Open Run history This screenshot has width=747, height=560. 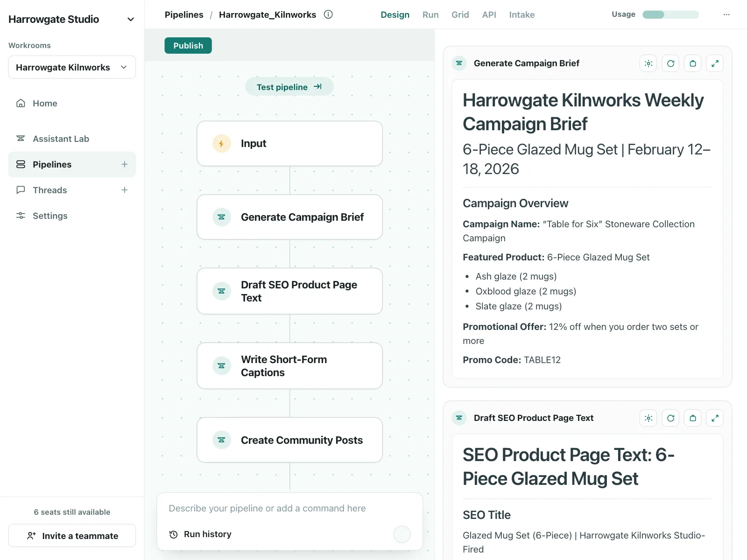click(200, 534)
